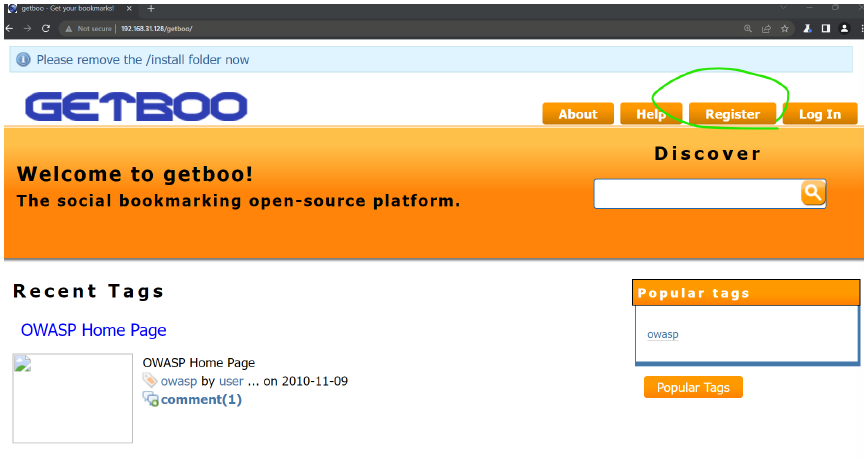Click the browser back arrow
This screenshot has height=464, width=868.
pyautogui.click(x=9, y=28)
